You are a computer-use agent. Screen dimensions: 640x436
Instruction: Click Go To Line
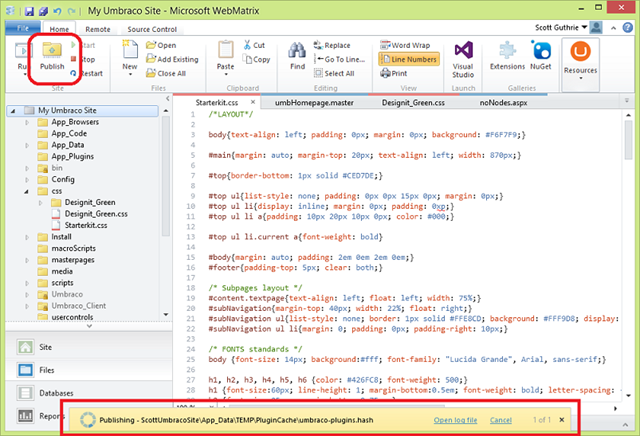340,59
